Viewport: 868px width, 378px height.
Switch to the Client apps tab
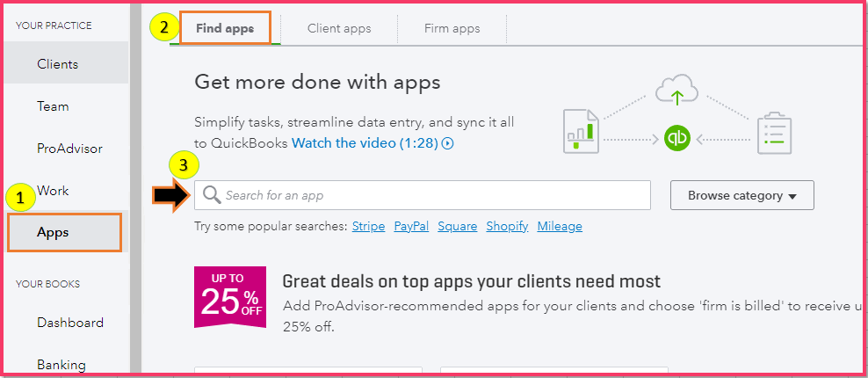click(339, 28)
